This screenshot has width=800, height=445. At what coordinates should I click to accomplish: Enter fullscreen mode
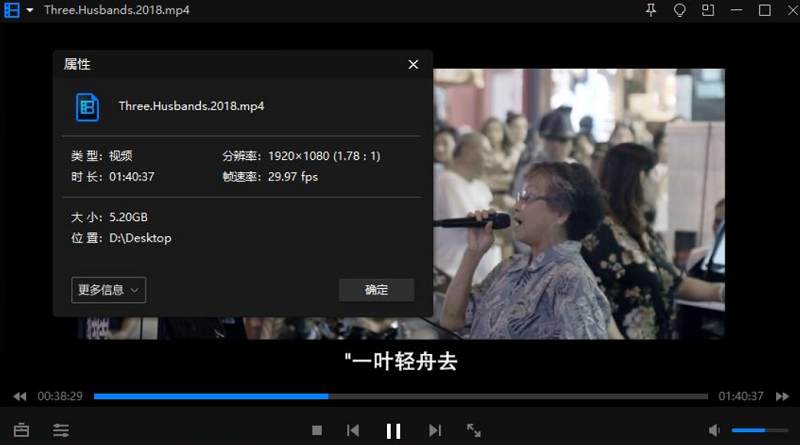pyautogui.click(x=474, y=431)
